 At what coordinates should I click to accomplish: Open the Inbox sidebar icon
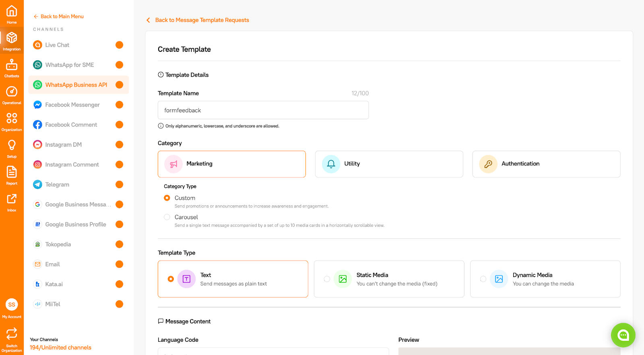click(x=12, y=199)
